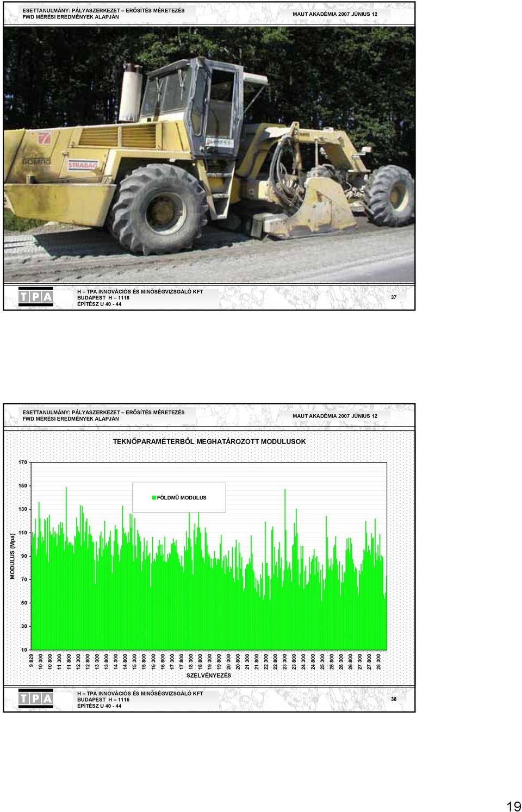Click the x-axis label '13 300'
Viewport: 522px width, 812px height.
coord(97,661)
